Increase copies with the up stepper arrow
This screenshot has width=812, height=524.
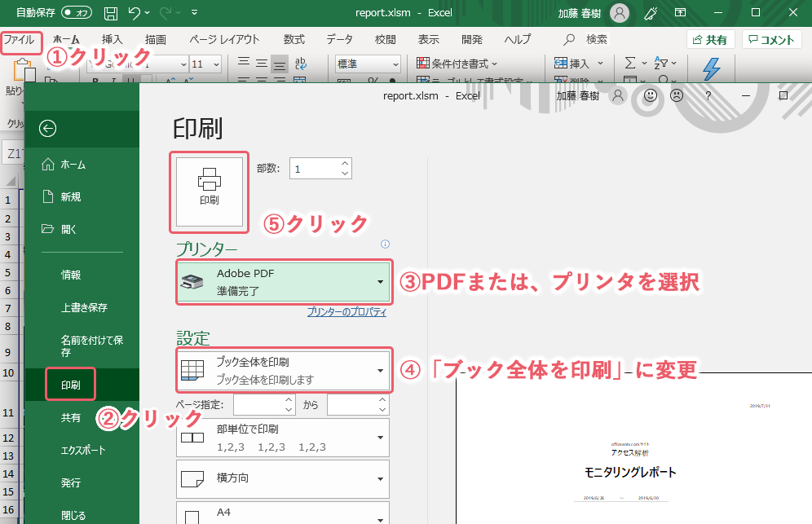pyautogui.click(x=345, y=163)
